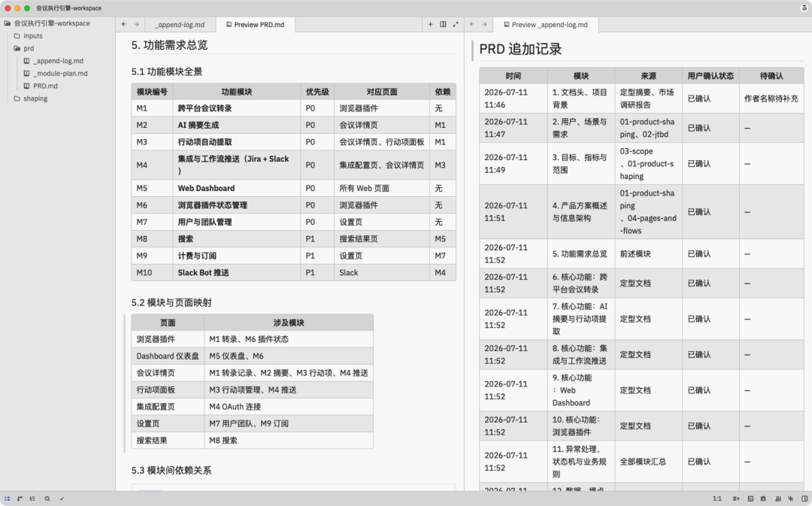Click the project search magnifier icon
The height and width of the screenshot is (506, 812).
(x=47, y=498)
